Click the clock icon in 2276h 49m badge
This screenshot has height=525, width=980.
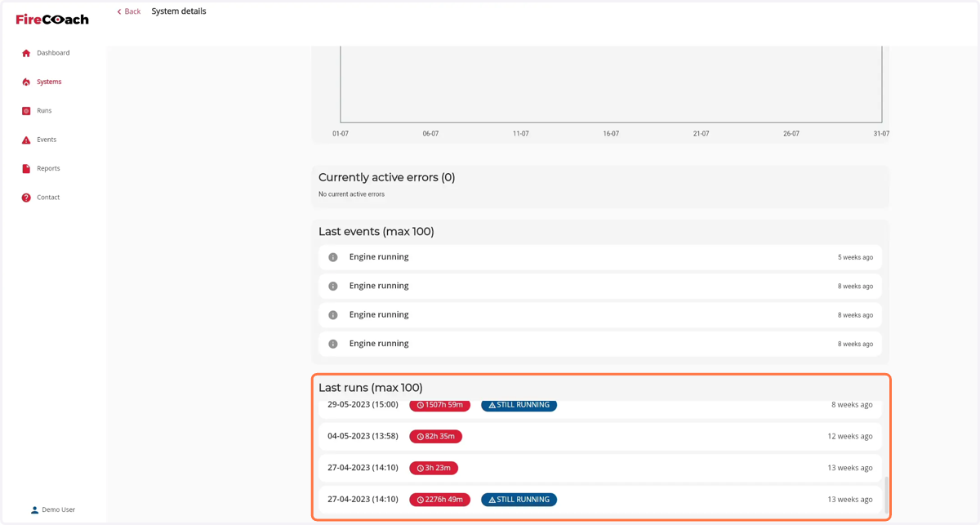tap(421, 500)
